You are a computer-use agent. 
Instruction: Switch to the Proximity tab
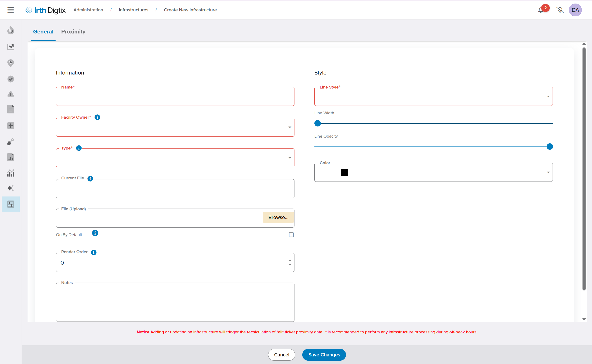pos(73,32)
